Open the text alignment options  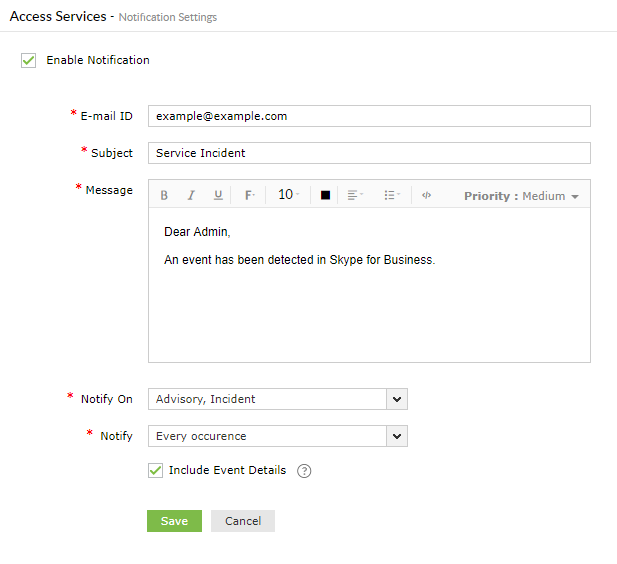[x=355, y=196]
